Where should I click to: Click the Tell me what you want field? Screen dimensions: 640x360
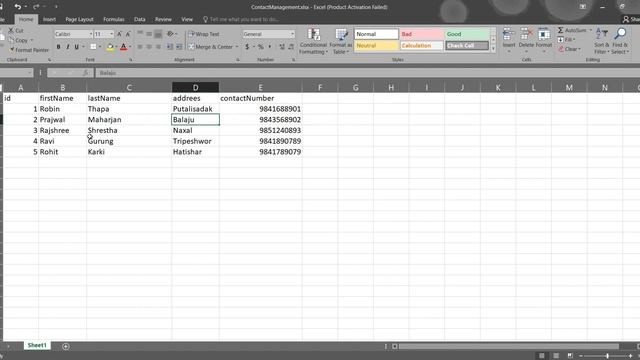pyautogui.click(x=244, y=19)
